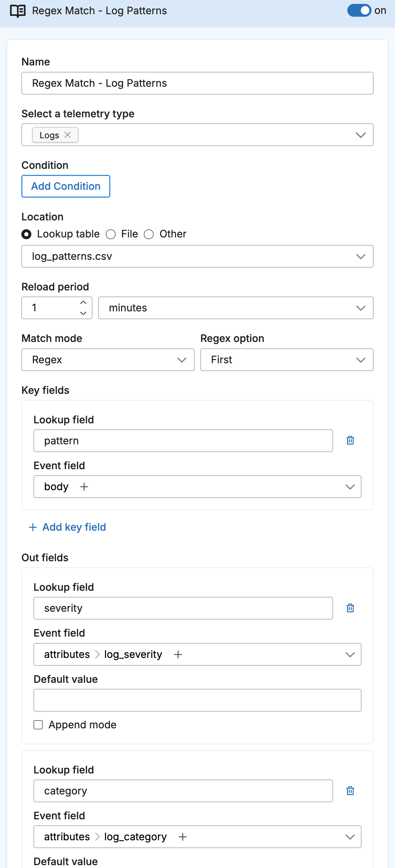Delete the severity out field
Image resolution: width=395 pixels, height=868 pixels.
(x=350, y=608)
